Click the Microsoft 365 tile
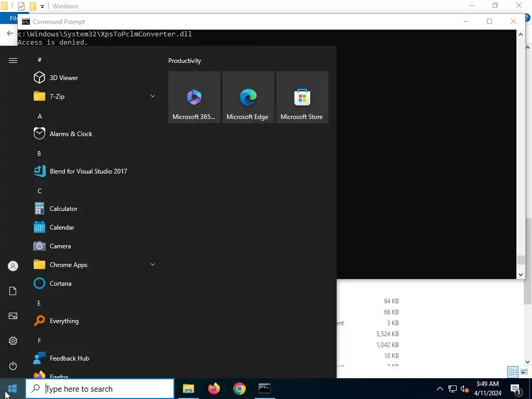This screenshot has height=399, width=532. pyautogui.click(x=194, y=97)
